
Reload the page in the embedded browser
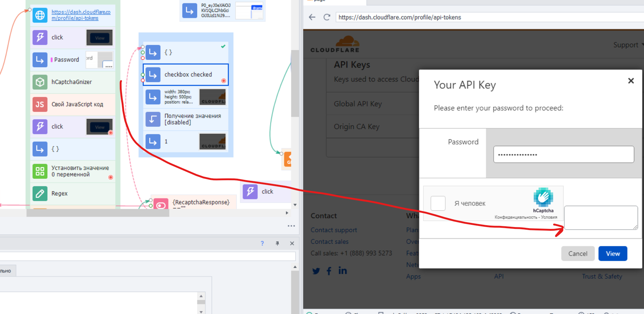[x=327, y=17]
